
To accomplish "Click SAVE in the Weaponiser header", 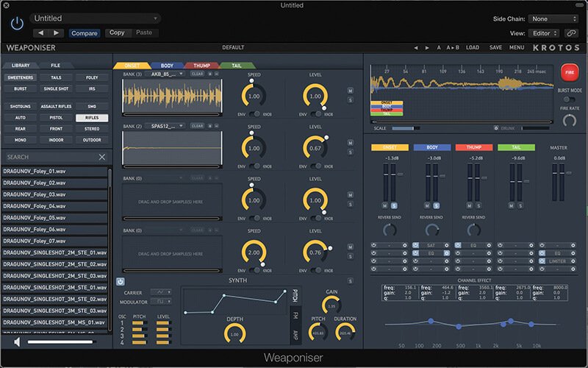I will pyautogui.click(x=495, y=48).
